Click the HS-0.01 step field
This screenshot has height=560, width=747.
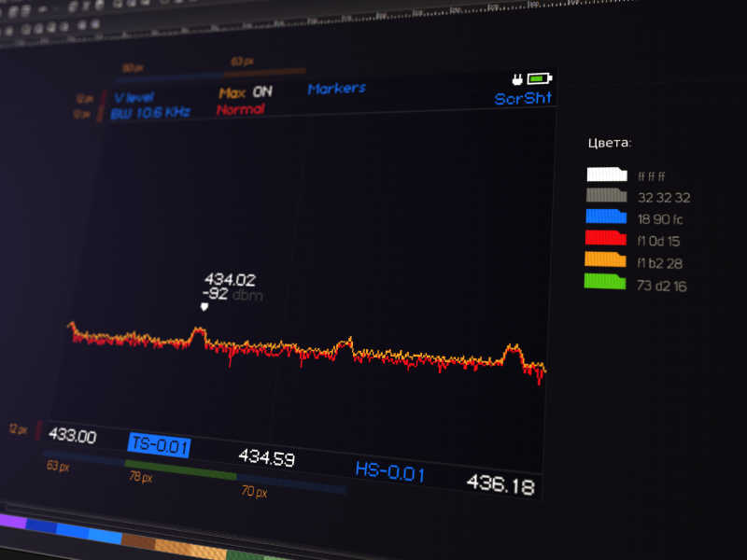389,472
